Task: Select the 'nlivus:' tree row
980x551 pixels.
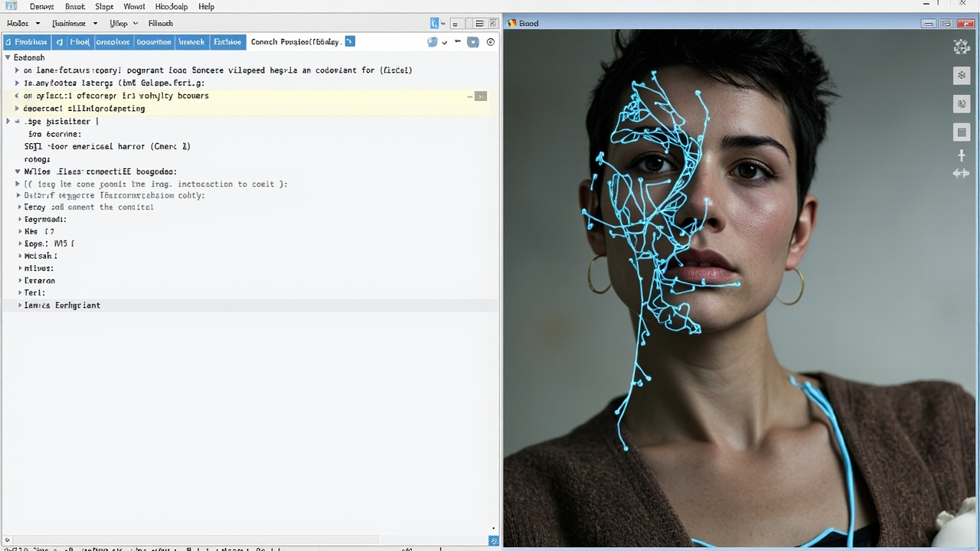Action: pyautogui.click(x=39, y=269)
